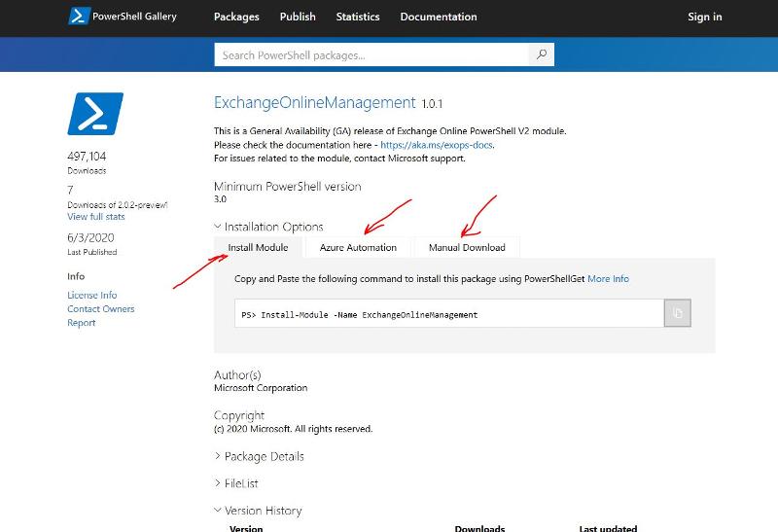Click the large ExchangeOnlineManagement package icon

(x=95, y=114)
